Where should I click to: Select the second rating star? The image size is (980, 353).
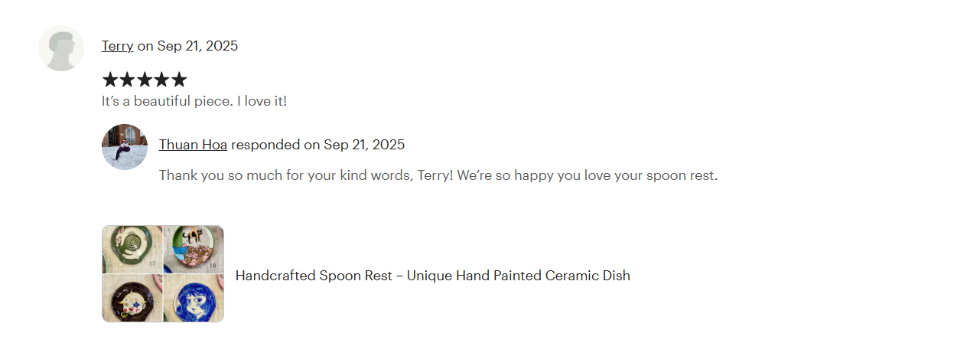pos(127,80)
